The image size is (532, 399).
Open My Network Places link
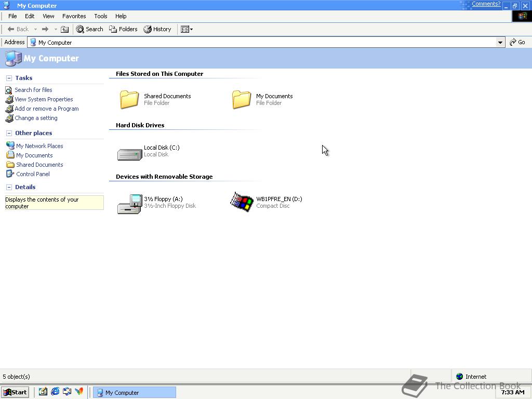(39, 146)
